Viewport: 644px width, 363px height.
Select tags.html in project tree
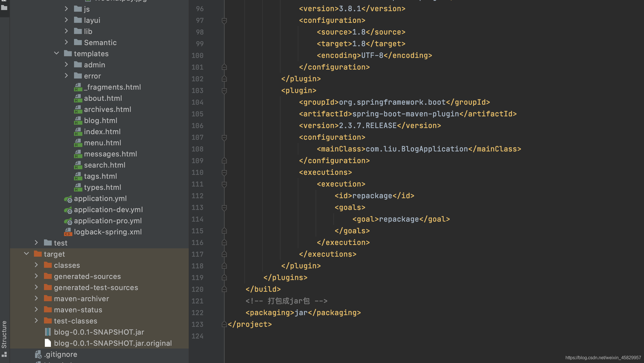click(100, 176)
